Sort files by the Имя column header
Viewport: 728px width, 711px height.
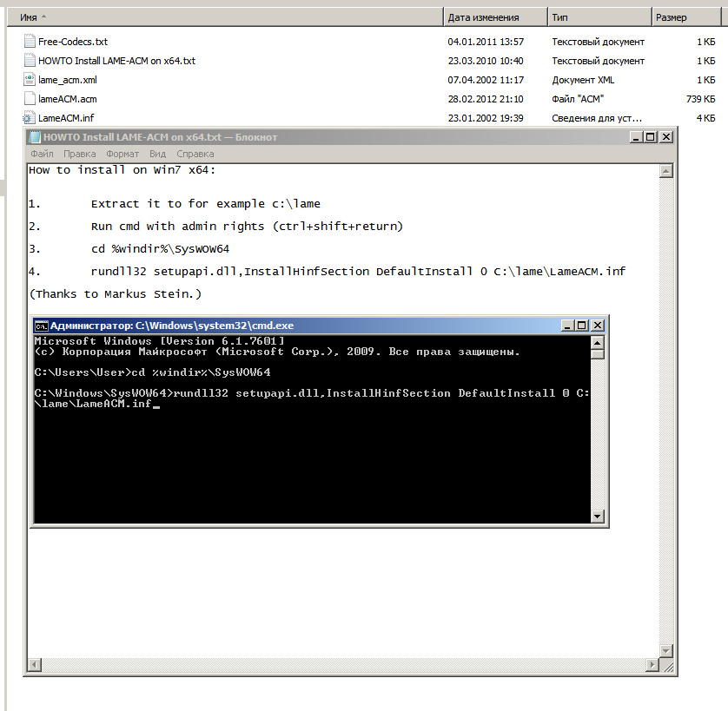click(x=225, y=17)
